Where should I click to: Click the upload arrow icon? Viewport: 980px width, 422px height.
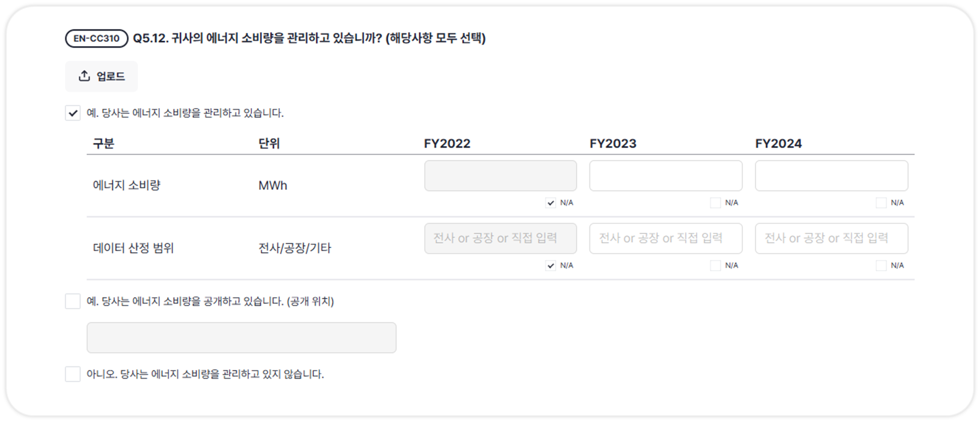click(84, 76)
